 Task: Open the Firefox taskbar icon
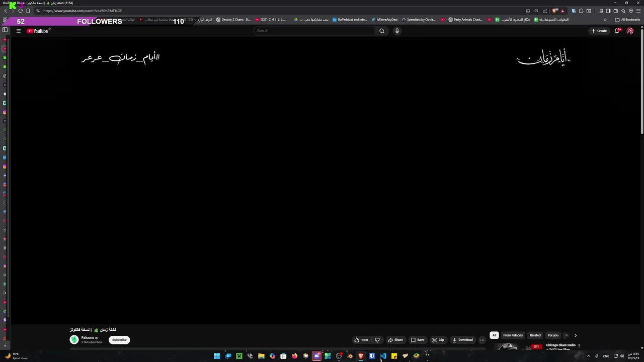[x=294, y=356]
